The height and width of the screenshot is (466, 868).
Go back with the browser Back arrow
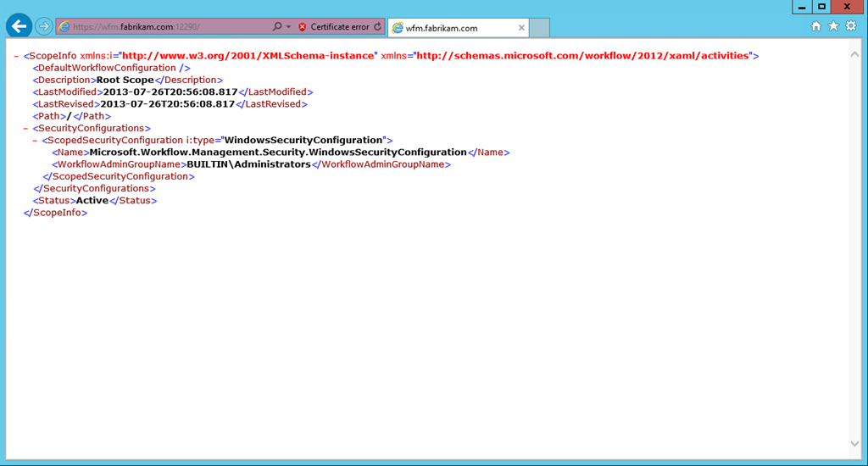pyautogui.click(x=19, y=26)
